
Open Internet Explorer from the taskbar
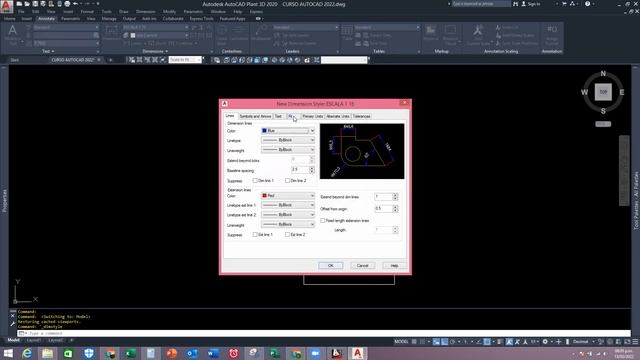click(27, 353)
